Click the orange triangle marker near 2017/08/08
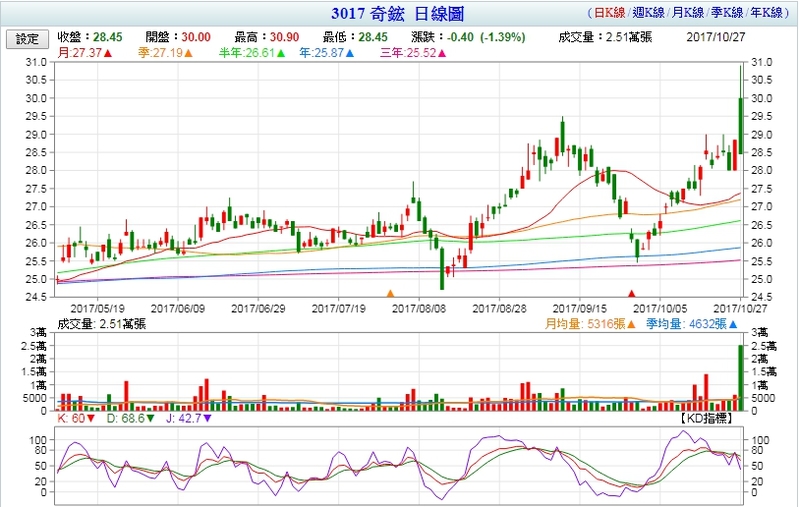 point(390,293)
